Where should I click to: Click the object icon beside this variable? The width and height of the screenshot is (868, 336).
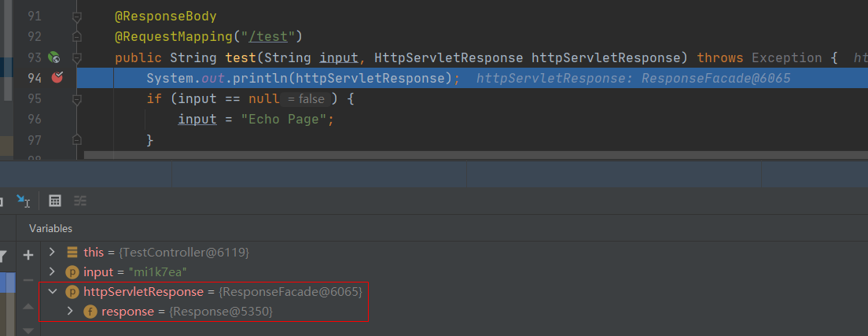point(72,253)
